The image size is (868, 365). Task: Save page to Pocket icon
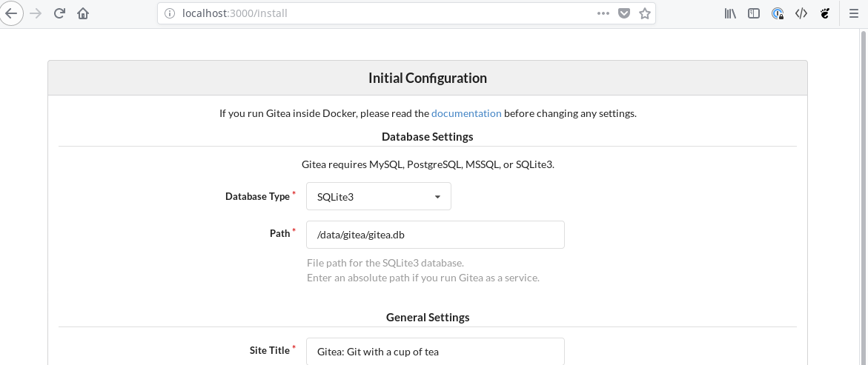pyautogui.click(x=624, y=14)
